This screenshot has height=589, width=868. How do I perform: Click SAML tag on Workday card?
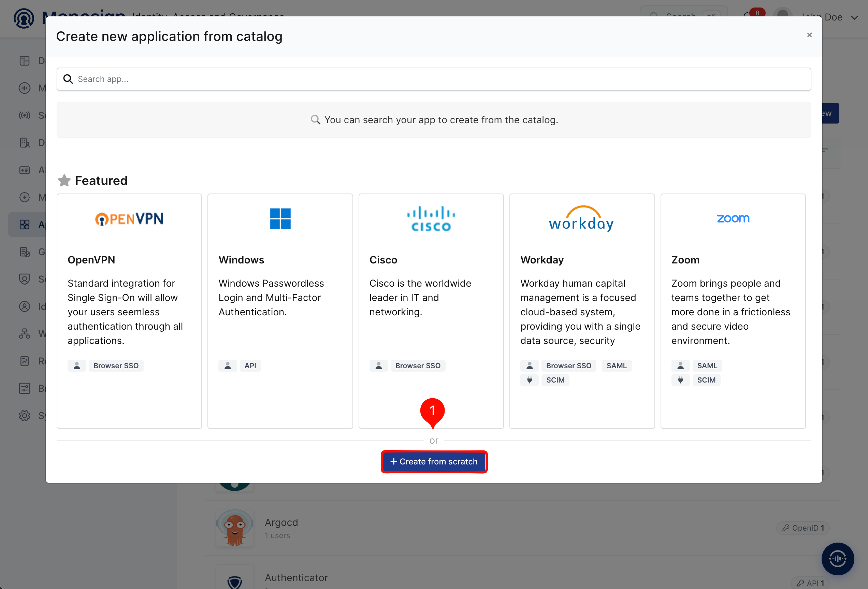[x=616, y=365]
